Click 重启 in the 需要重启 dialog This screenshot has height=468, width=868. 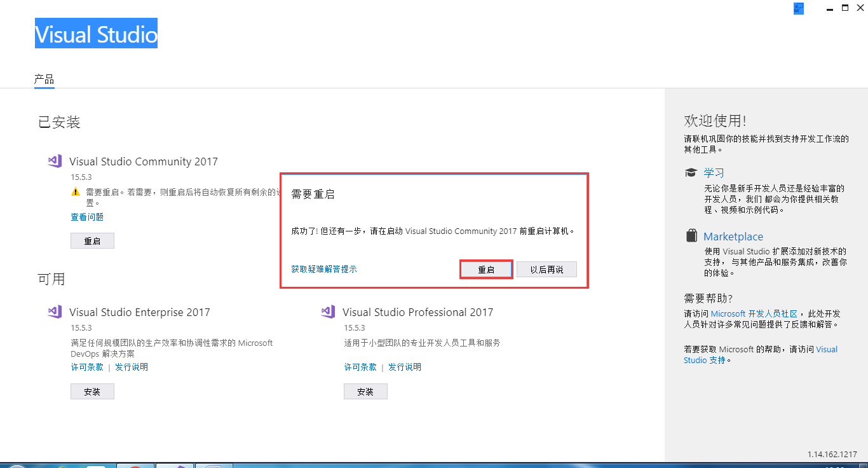coord(486,269)
